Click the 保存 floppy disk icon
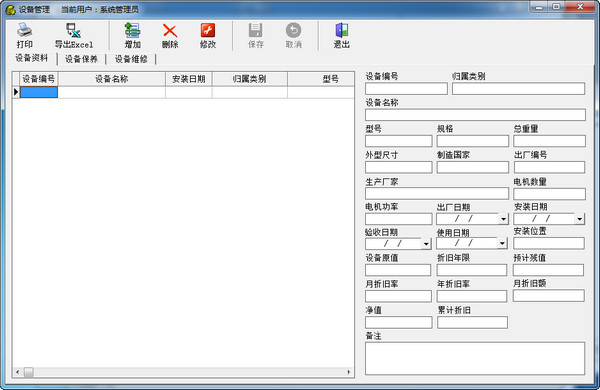This screenshot has height=390, width=600. click(256, 31)
